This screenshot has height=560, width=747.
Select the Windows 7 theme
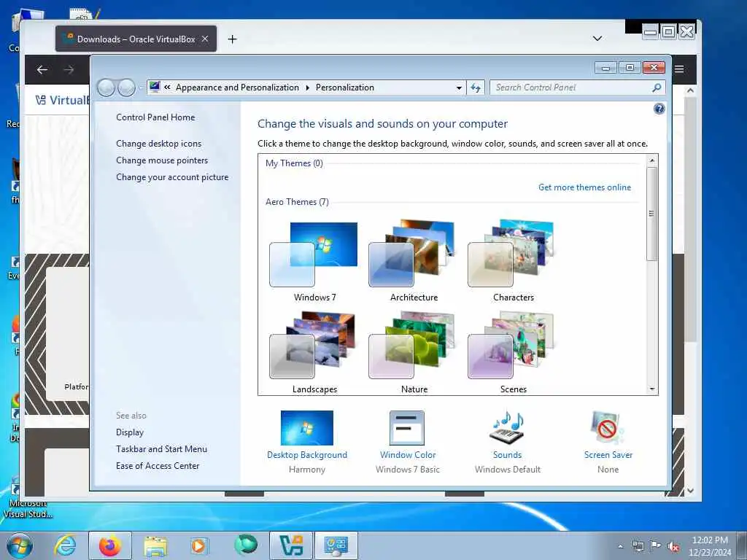pyautogui.click(x=314, y=262)
